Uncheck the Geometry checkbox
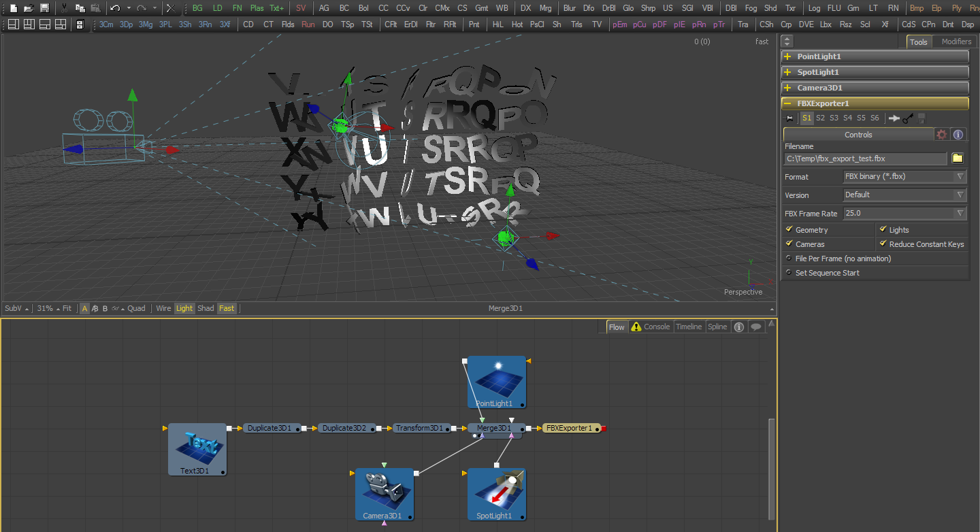 point(789,230)
